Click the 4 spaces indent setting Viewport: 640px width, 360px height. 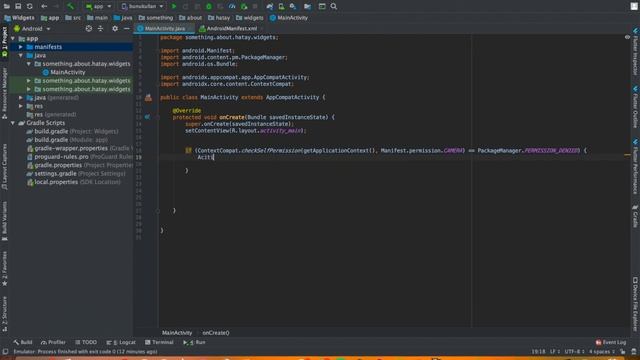602,351
